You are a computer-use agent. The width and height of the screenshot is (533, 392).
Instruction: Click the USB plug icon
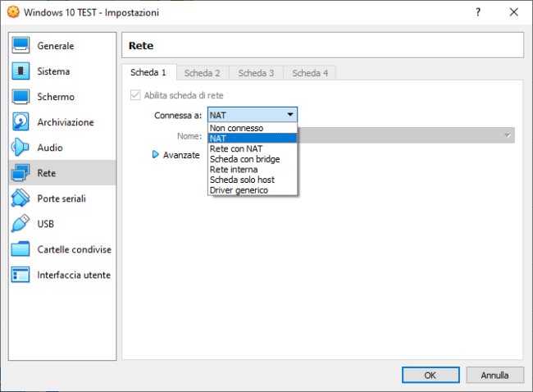20,223
